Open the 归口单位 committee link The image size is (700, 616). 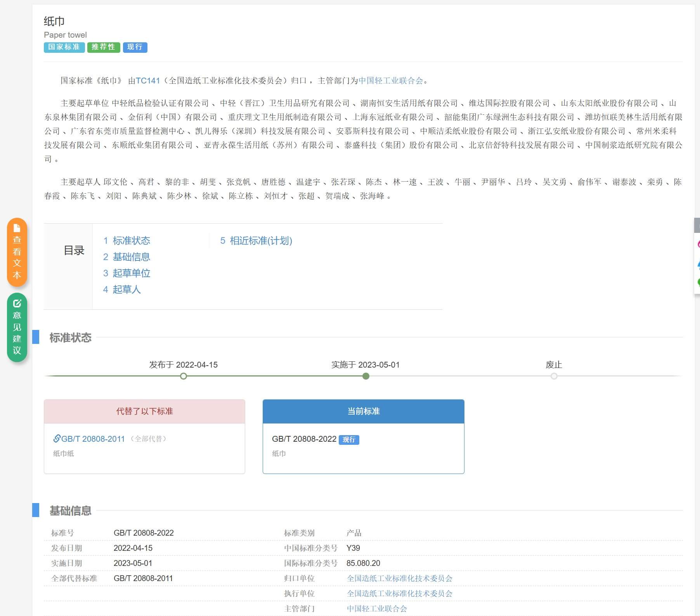pos(399,578)
